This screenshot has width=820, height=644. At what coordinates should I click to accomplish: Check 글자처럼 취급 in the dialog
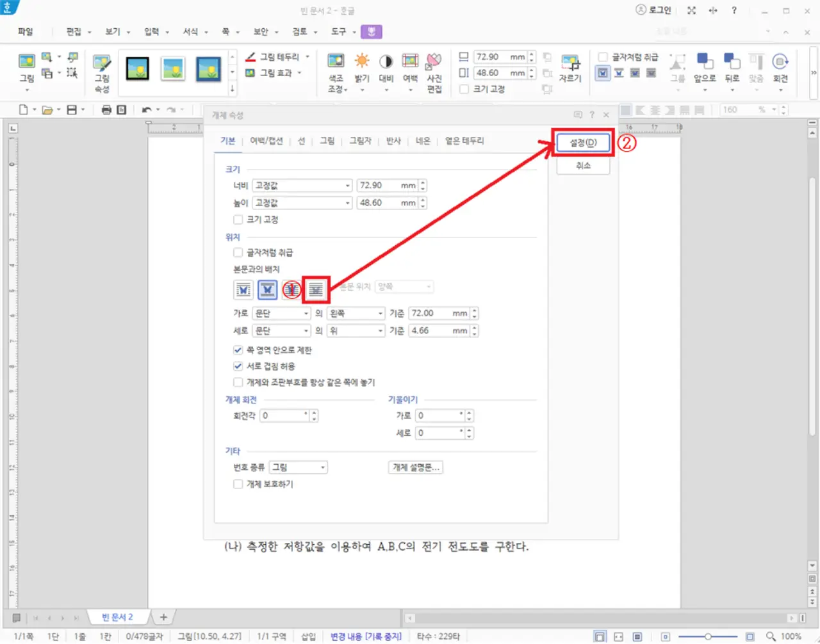[x=237, y=252]
